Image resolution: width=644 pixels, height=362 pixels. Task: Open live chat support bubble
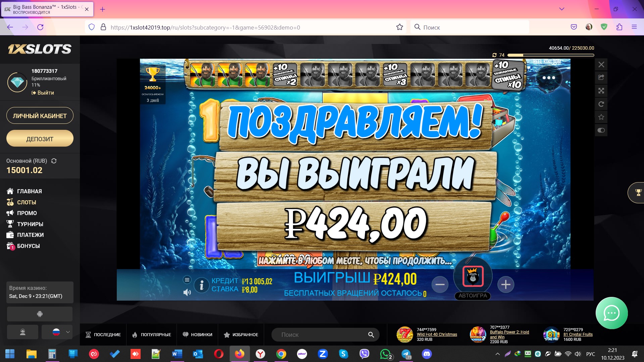tap(611, 313)
